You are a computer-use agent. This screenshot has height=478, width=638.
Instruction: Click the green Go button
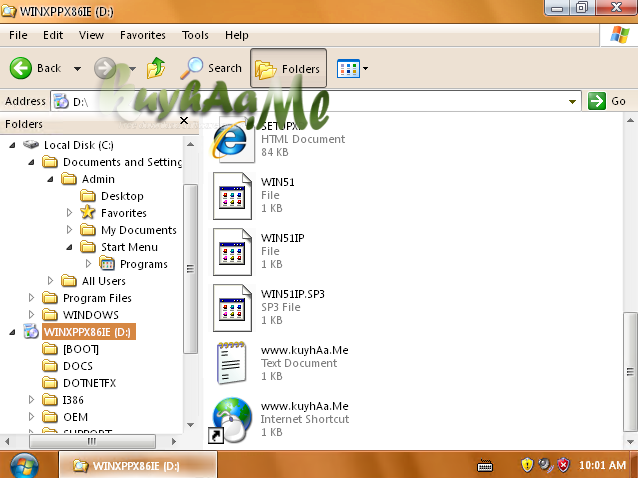pyautogui.click(x=597, y=101)
